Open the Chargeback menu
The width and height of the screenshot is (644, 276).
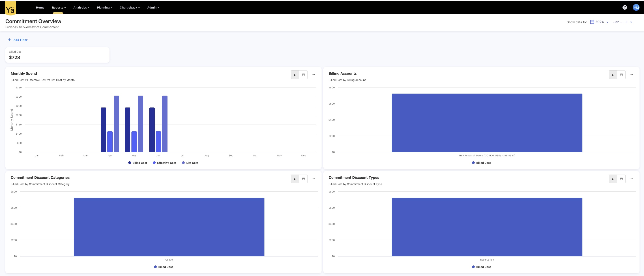tap(129, 7)
